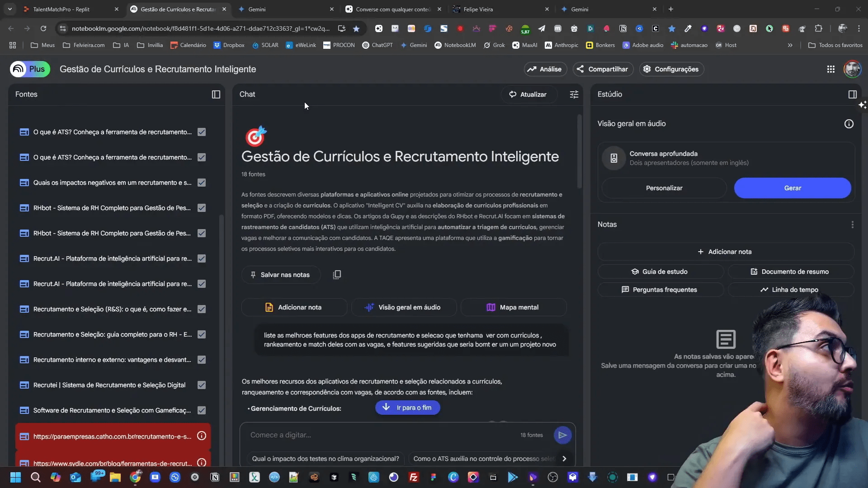This screenshot has height=488, width=868.
Task: Click the audio overview info icon
Action: click(x=849, y=124)
